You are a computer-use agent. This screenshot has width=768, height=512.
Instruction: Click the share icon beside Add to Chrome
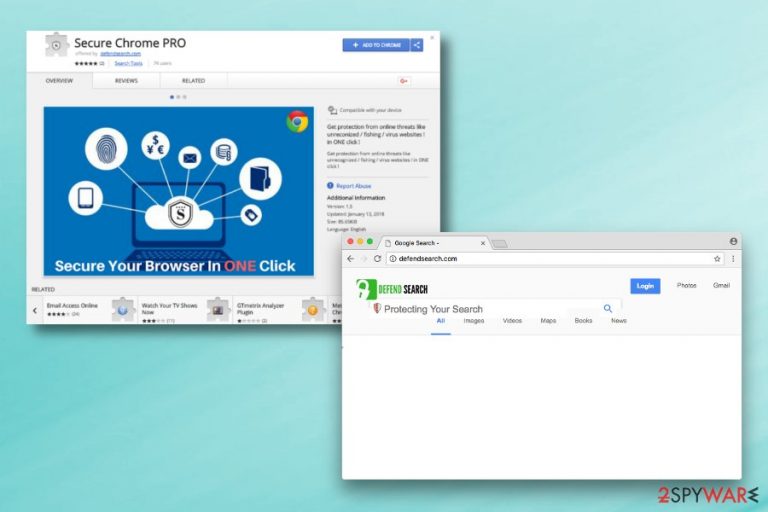click(417, 45)
